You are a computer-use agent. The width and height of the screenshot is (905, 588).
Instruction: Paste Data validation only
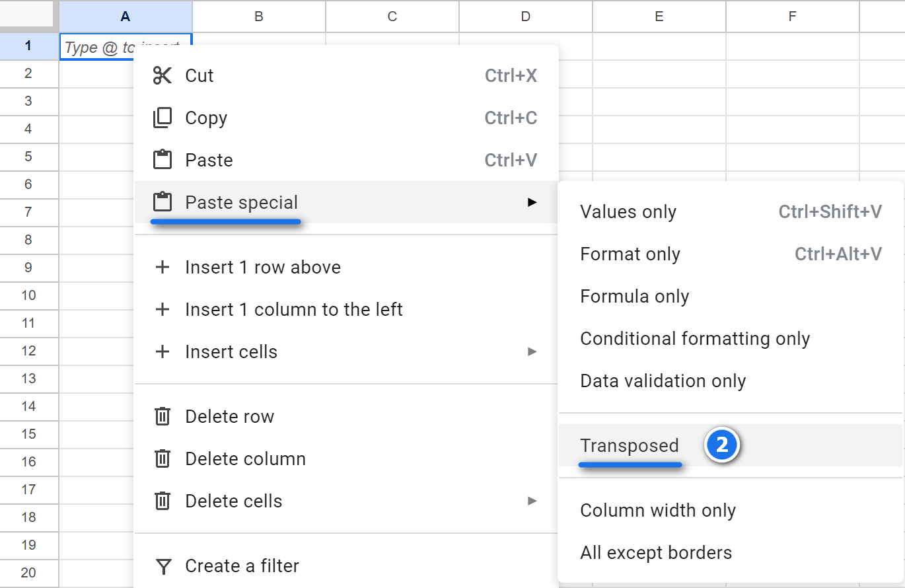[x=731, y=381]
